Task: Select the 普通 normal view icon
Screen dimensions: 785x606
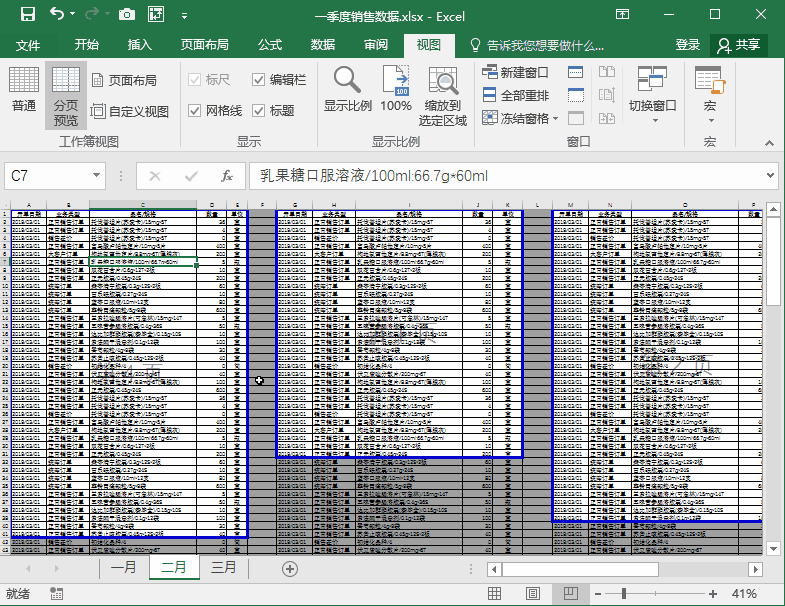Action: (24, 90)
